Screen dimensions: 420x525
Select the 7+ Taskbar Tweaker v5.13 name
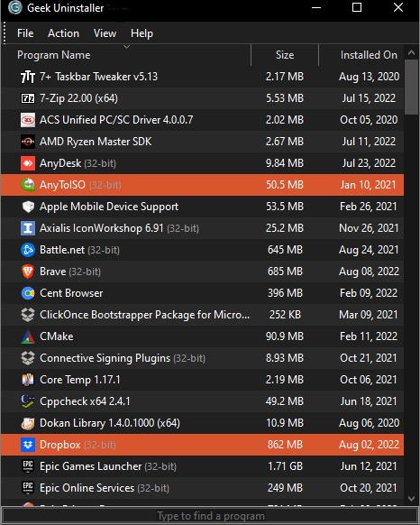coord(99,77)
